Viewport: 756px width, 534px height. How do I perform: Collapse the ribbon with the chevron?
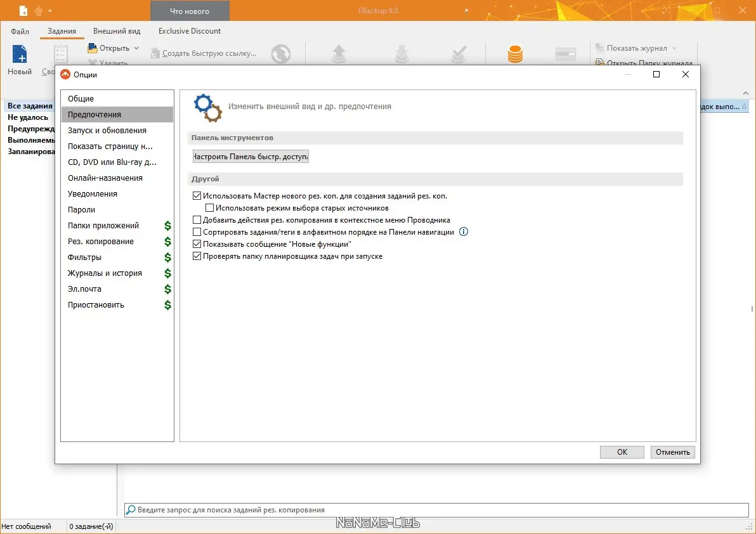pyautogui.click(x=745, y=93)
